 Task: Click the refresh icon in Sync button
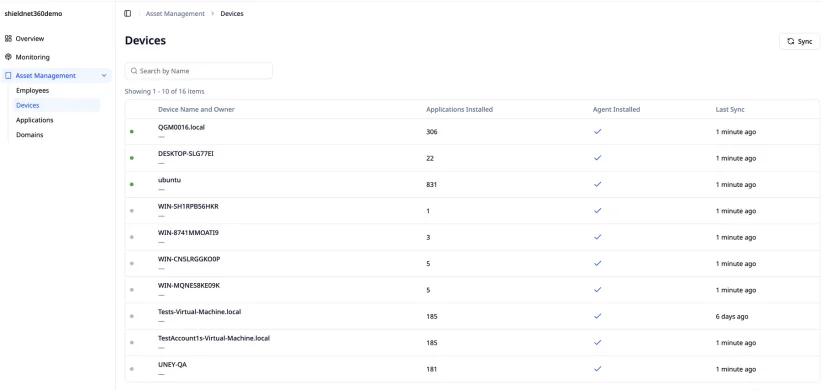pos(791,41)
